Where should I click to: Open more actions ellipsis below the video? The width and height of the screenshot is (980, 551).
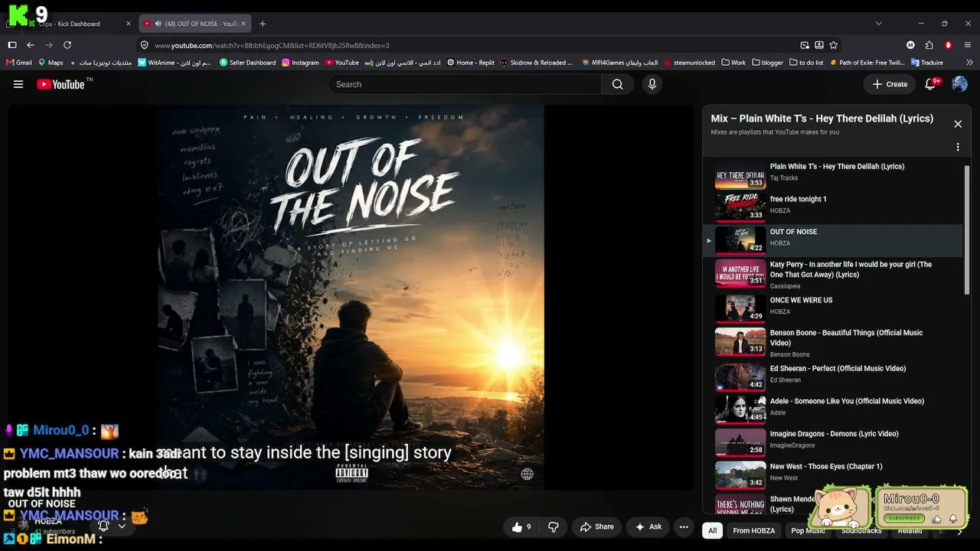tap(684, 527)
